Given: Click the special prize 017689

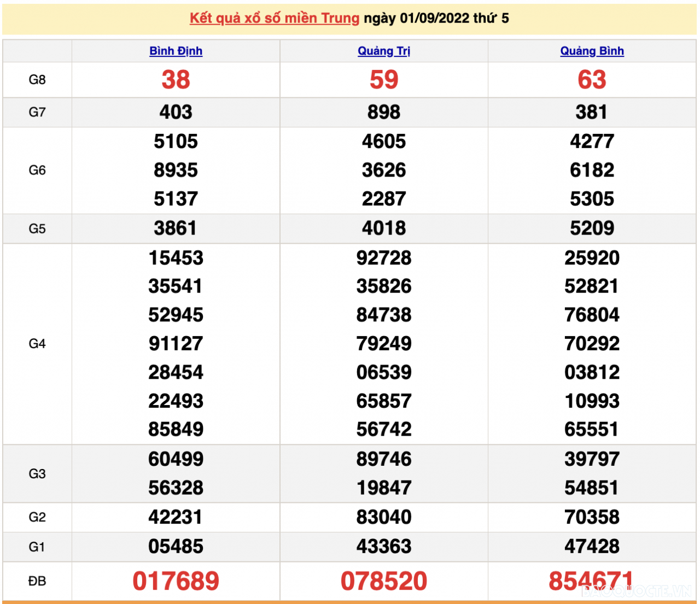Looking at the screenshot, I should (176, 581).
